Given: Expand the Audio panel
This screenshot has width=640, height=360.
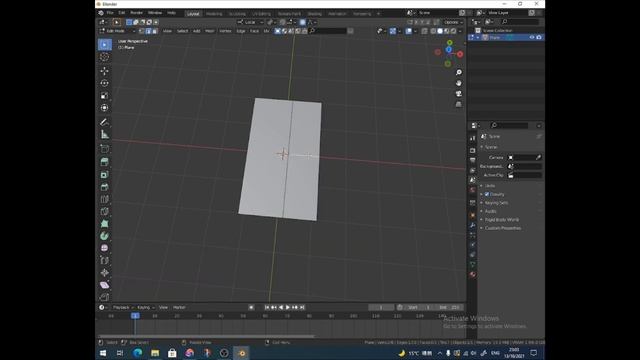Looking at the screenshot, I should pos(490,211).
